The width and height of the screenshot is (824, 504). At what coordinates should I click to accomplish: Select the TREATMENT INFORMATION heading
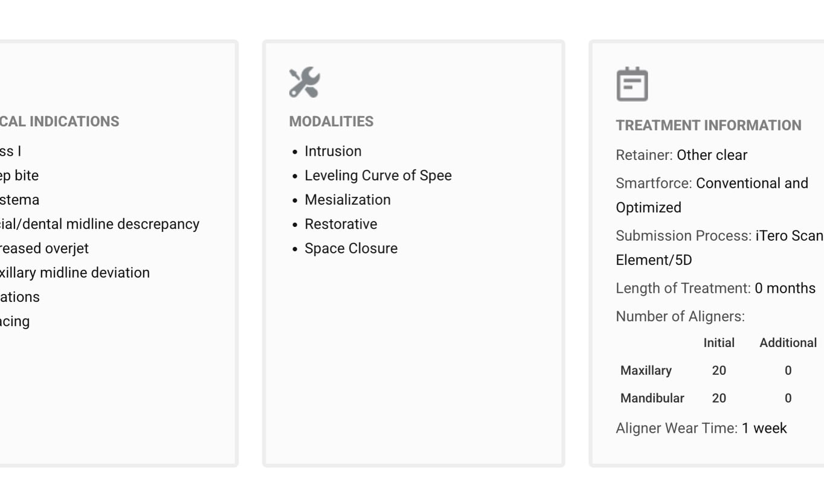[709, 126]
